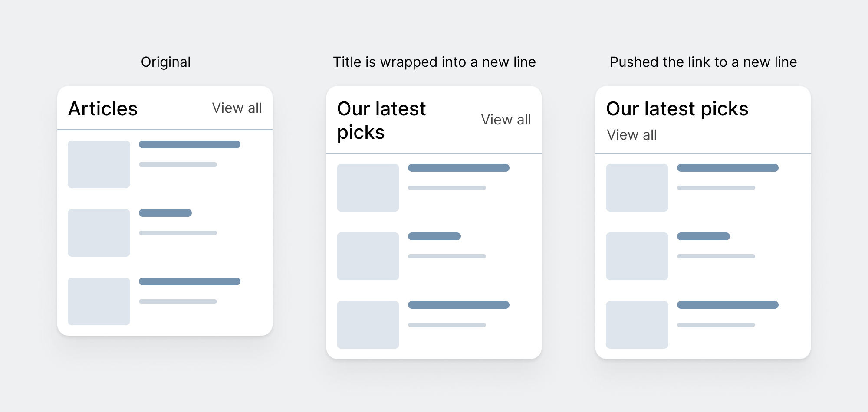The image size is (868, 412).
Task: Click first article title bar in Articles card
Action: tap(190, 144)
